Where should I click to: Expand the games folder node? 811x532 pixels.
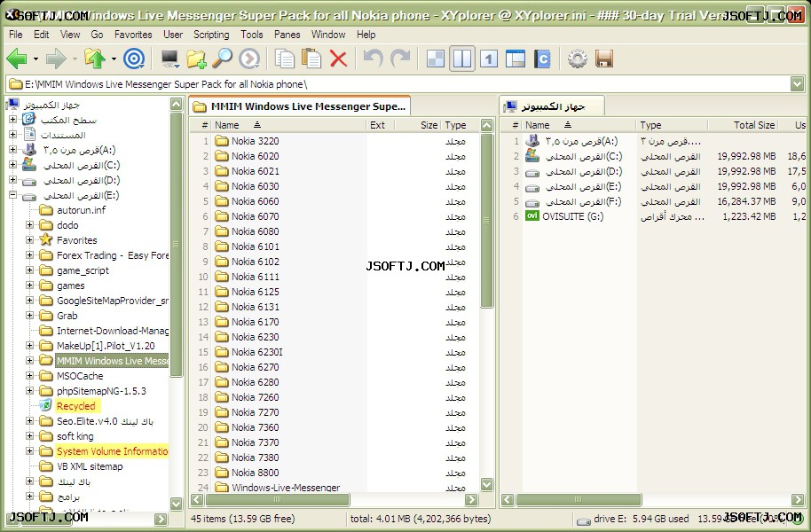pyautogui.click(x=29, y=286)
